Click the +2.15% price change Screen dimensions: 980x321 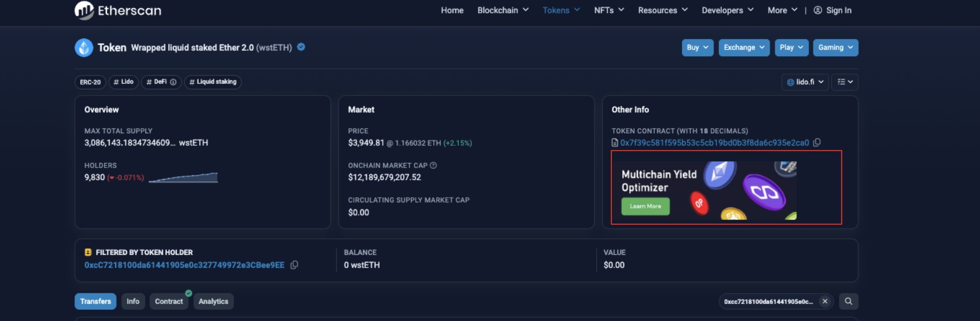click(457, 143)
